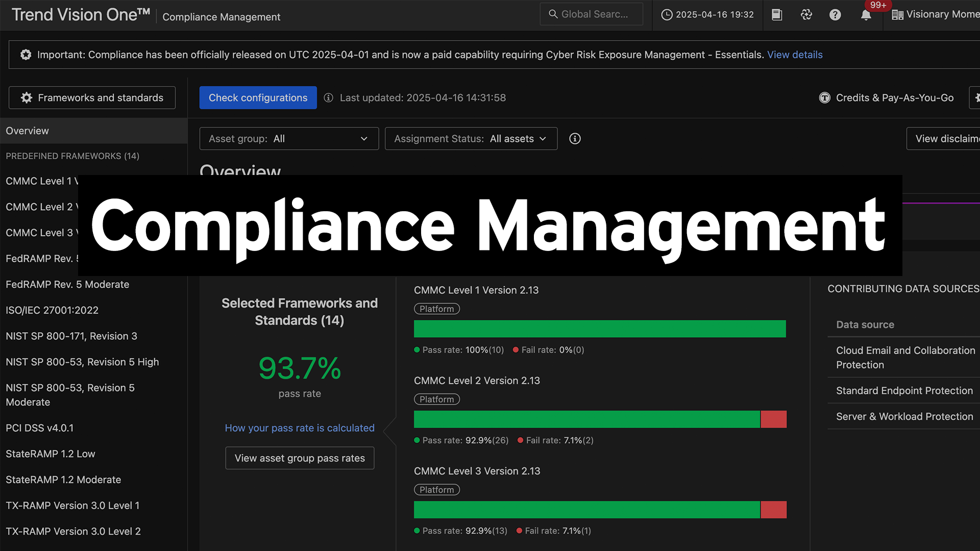
Task: Click CMMC Level 2 Version 2.13 title
Action: pos(477,381)
